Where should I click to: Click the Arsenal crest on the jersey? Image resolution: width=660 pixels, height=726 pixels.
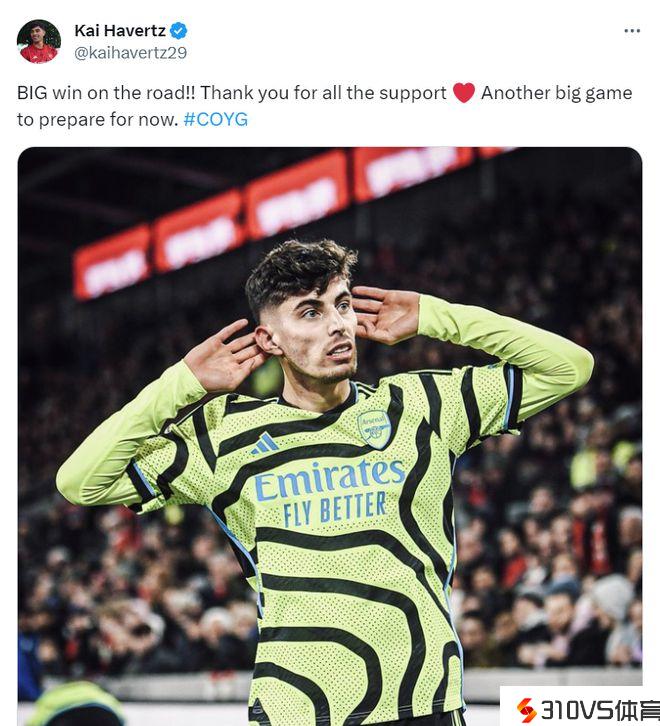374,429
